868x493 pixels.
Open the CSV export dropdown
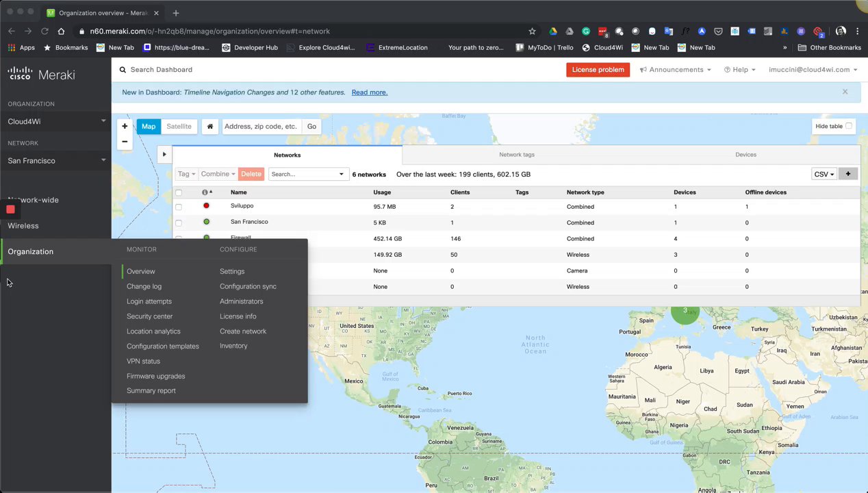[824, 174]
